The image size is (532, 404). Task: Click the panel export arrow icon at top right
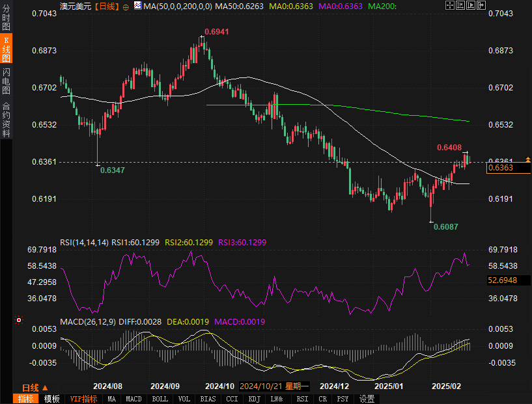481,5
